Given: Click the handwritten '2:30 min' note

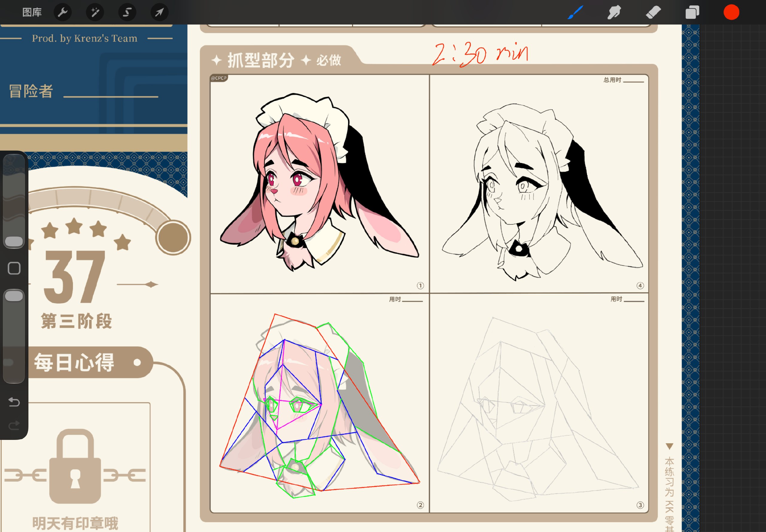Looking at the screenshot, I should pos(480,54).
